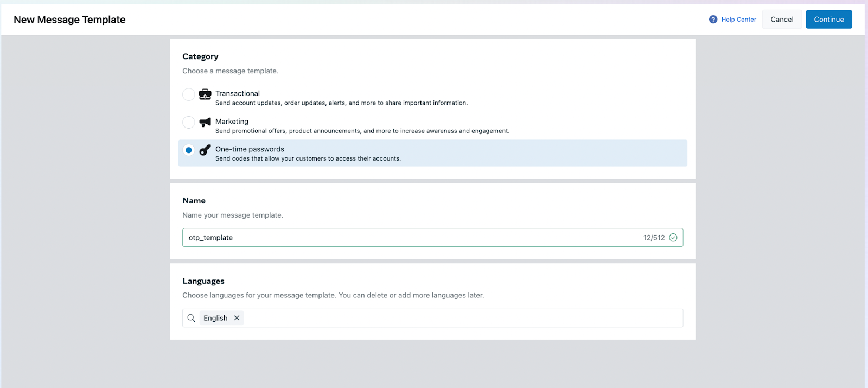Continue to the next step

pos(829,20)
